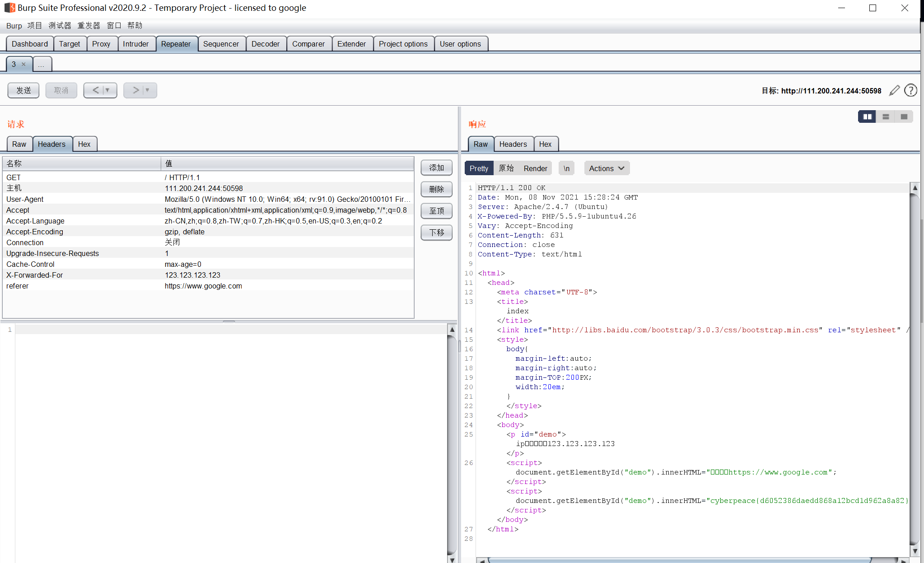Open the Sequencer tab
This screenshot has width=924, height=563.
(x=221, y=44)
